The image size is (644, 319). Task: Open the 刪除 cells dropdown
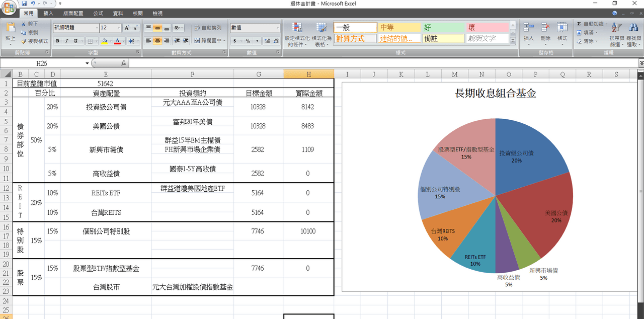[x=545, y=34]
